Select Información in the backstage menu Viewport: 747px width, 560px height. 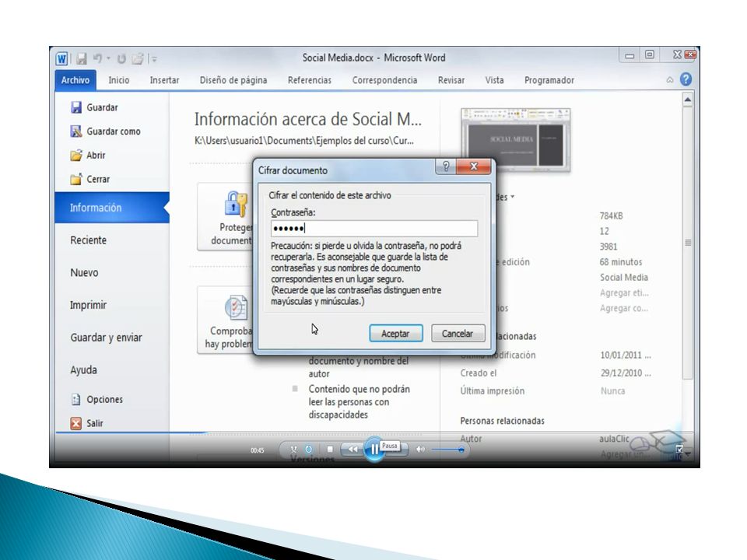112,208
